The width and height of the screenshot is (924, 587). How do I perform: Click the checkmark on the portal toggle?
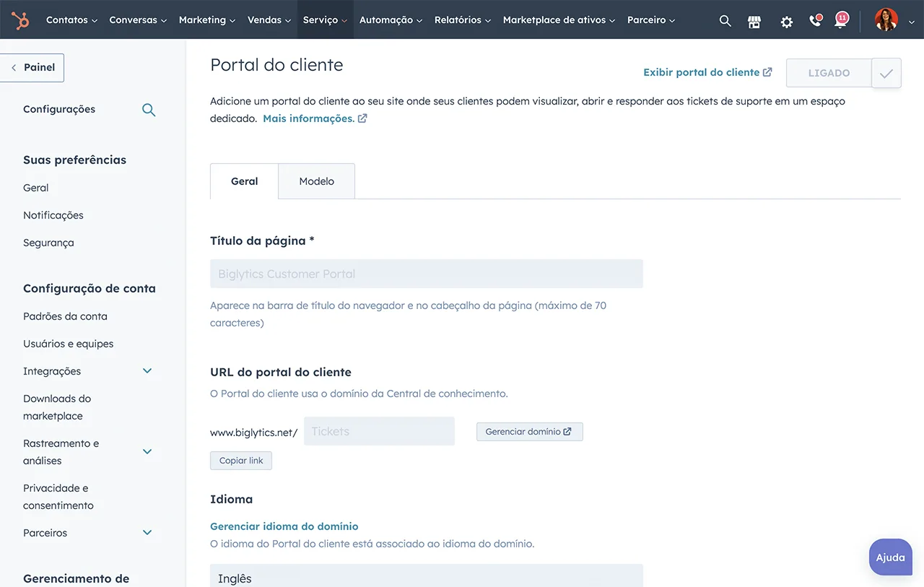coord(886,73)
